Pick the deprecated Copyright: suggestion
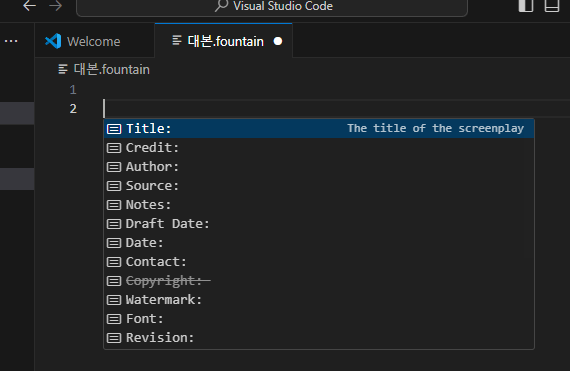Viewport: 570px width, 371px height. 319,281
